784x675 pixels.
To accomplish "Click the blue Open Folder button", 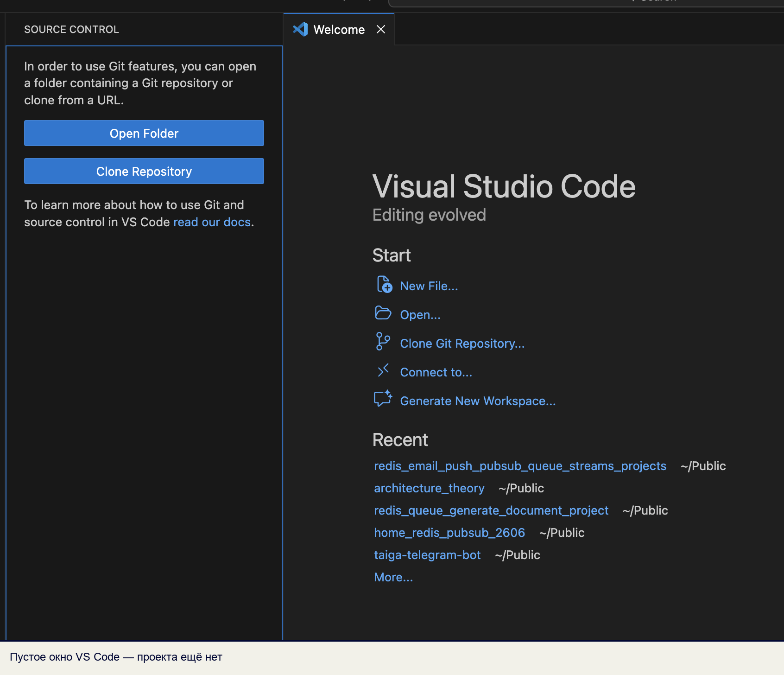I will (144, 133).
